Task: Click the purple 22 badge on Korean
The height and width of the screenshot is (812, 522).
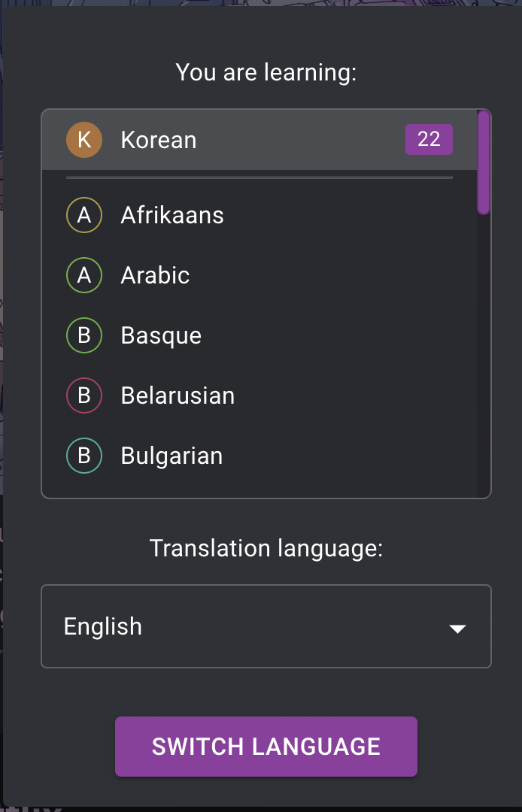Action: click(x=429, y=139)
